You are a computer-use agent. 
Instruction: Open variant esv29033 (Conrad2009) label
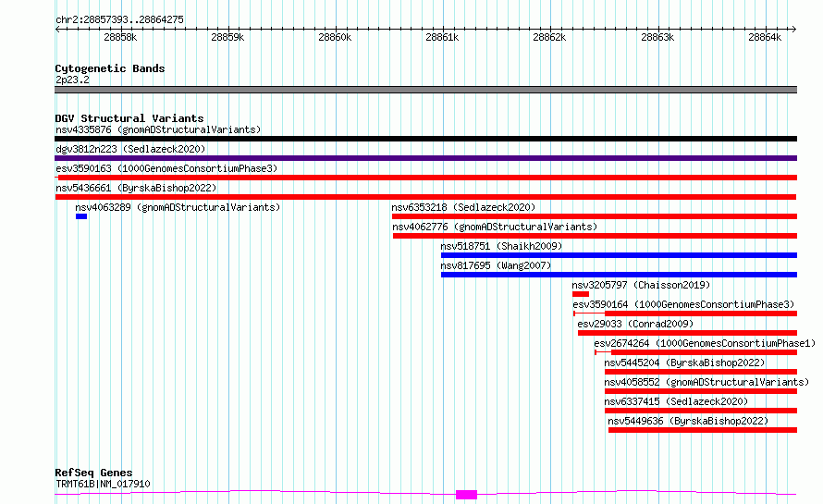(635, 324)
